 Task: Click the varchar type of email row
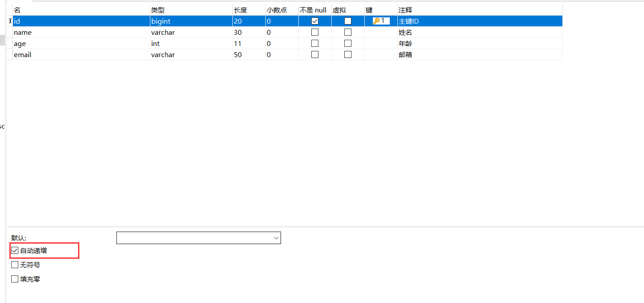191,54
